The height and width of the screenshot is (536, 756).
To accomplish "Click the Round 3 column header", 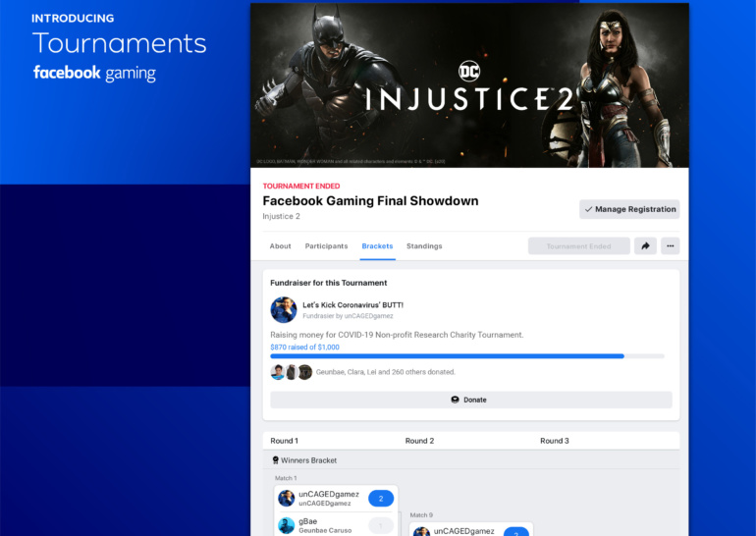I will click(555, 441).
